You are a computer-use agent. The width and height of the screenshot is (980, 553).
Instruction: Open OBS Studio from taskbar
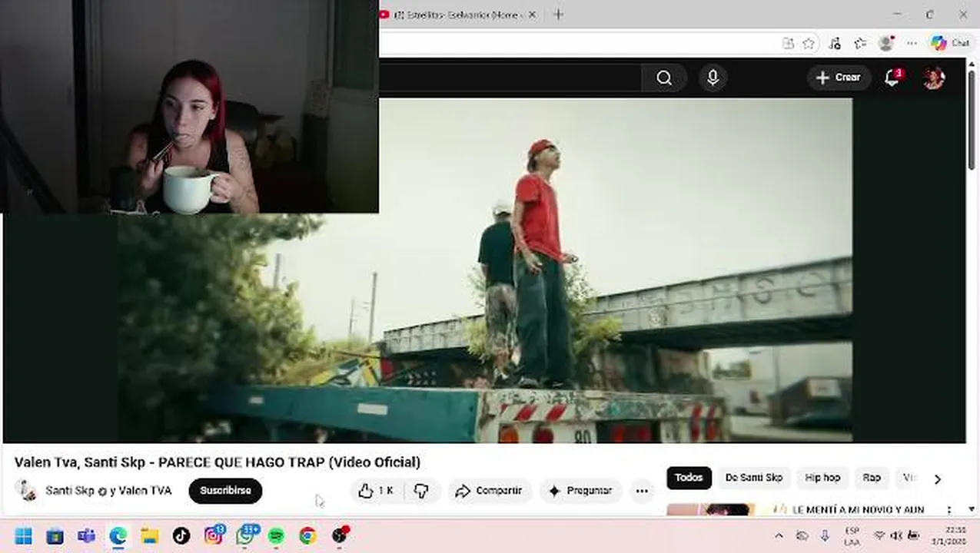[340, 536]
